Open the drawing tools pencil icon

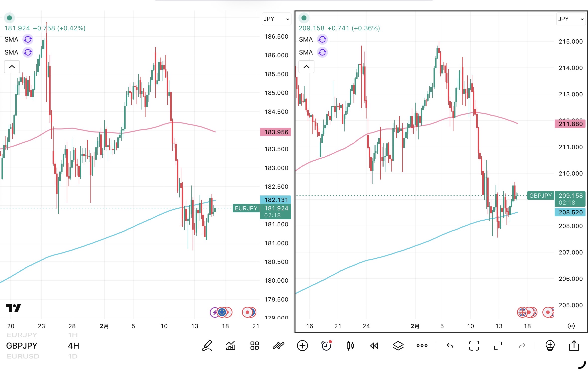click(207, 345)
